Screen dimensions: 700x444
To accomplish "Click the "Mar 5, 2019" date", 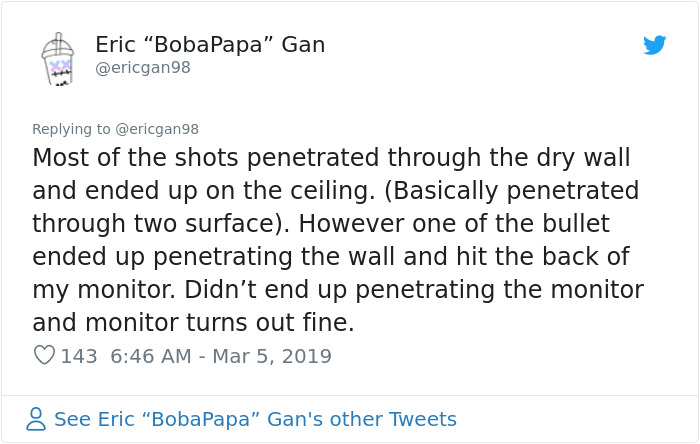I will pyautogui.click(x=272, y=356).
